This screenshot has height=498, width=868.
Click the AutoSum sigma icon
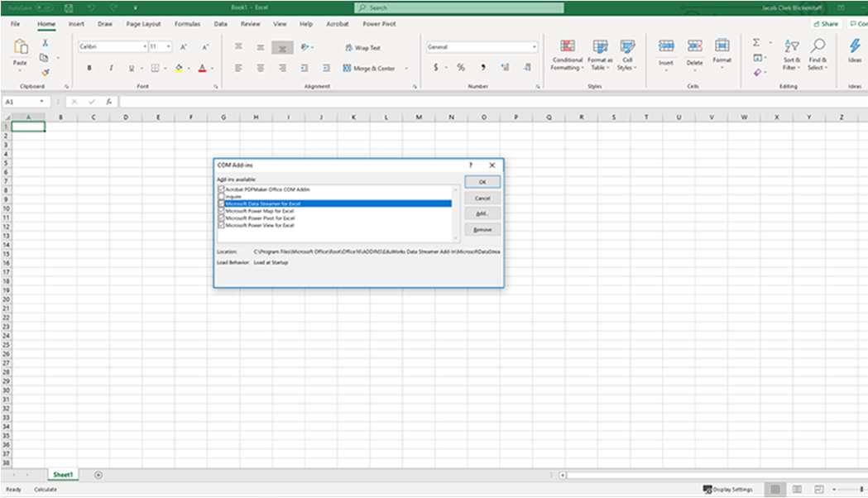[x=756, y=43]
